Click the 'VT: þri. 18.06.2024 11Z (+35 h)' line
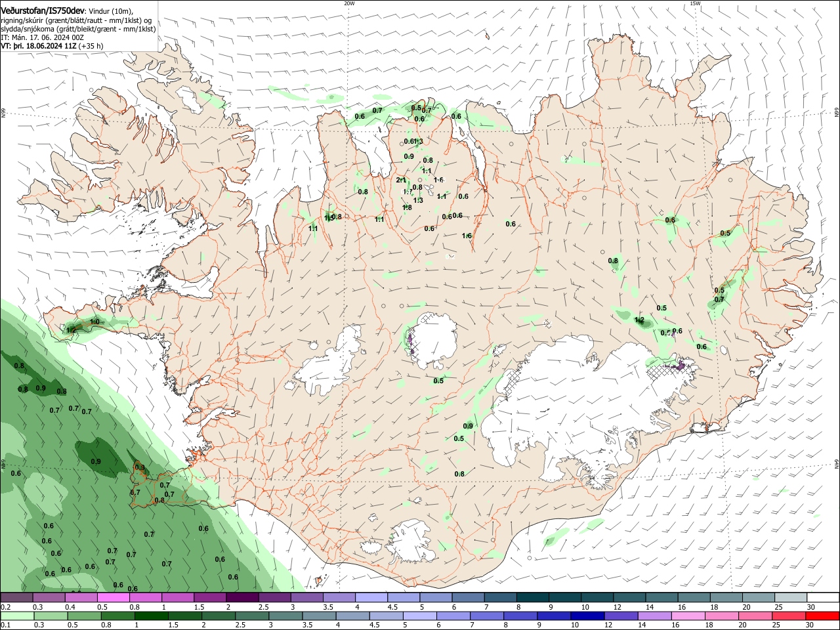The height and width of the screenshot is (630, 840). tap(52, 46)
